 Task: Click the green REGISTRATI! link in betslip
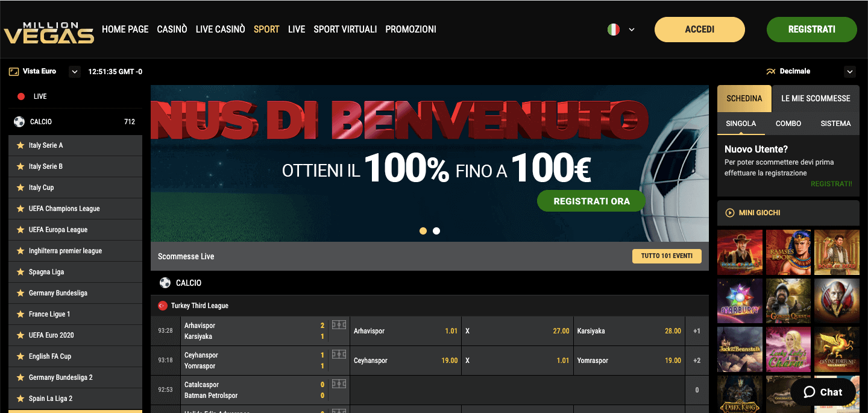[831, 184]
